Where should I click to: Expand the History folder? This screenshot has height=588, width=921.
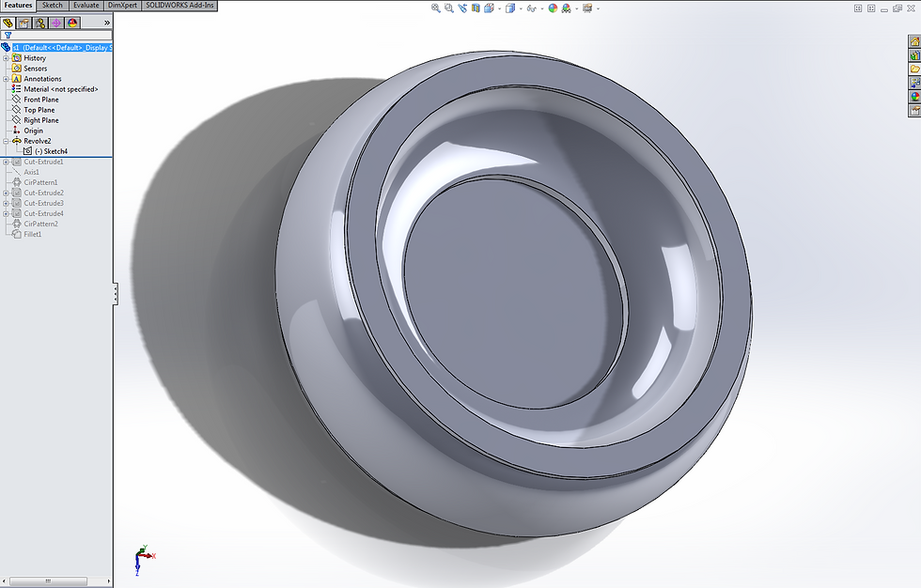click(x=6, y=58)
